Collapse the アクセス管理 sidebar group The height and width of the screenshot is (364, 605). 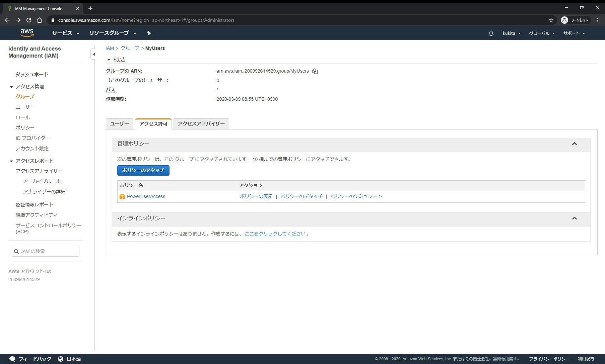(11, 87)
